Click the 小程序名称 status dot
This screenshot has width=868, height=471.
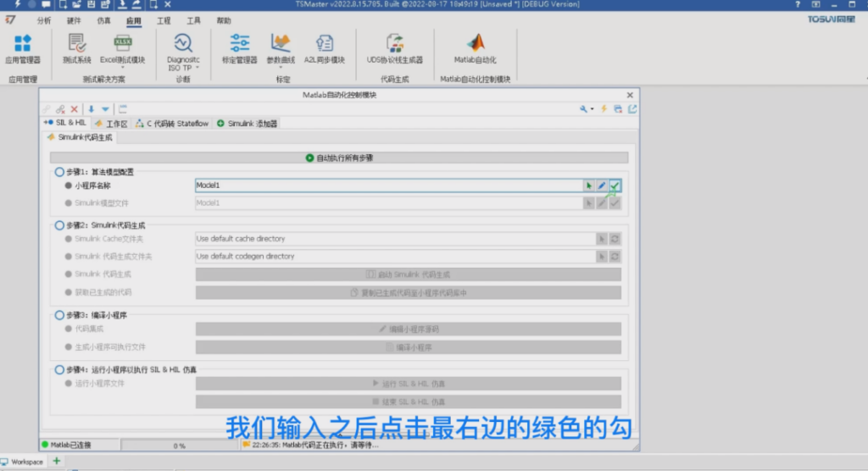(68, 186)
